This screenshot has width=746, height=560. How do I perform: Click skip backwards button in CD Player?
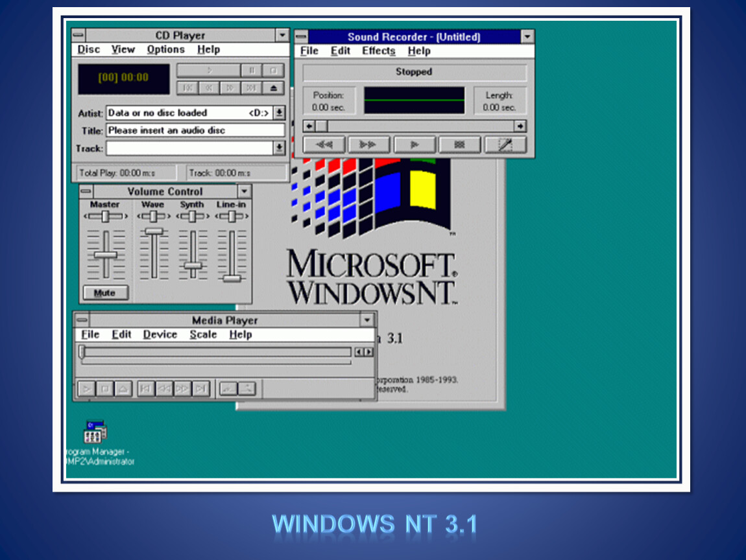coord(209,88)
